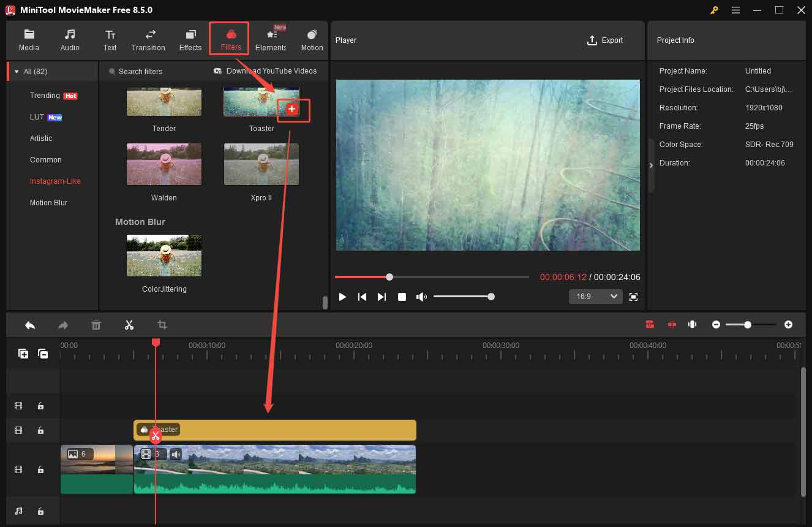
Task: Collapse the All (82) filter category
Action: pyautogui.click(x=16, y=70)
